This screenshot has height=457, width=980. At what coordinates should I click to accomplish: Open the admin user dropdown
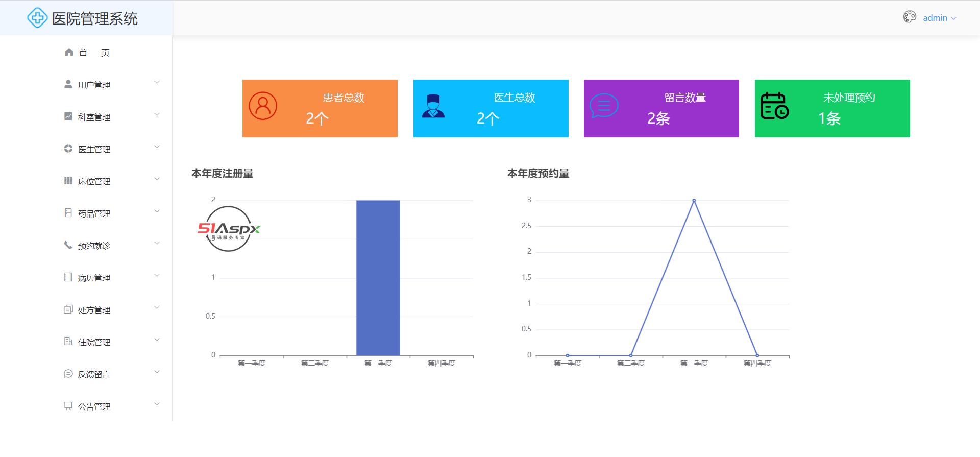click(x=939, y=18)
